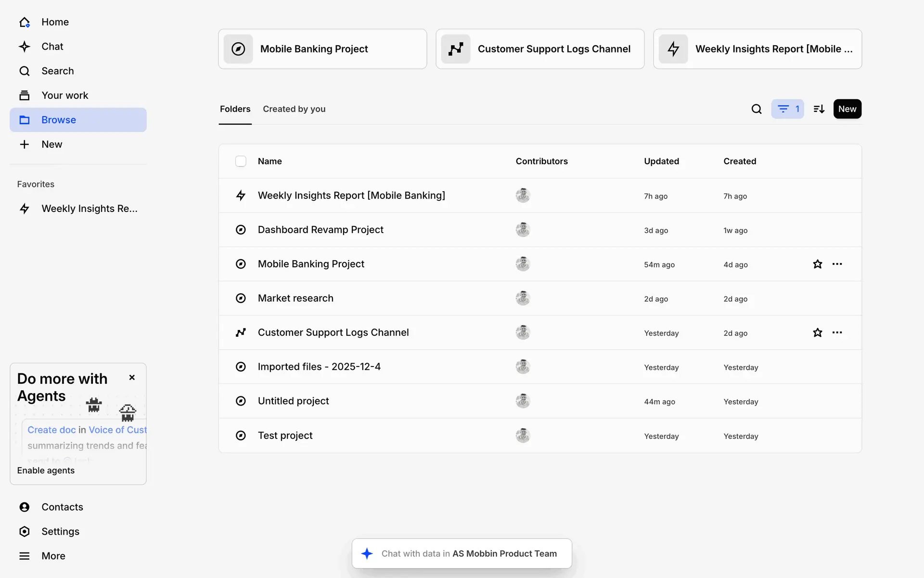The image size is (924, 578).
Task: Open Contacts in the sidebar
Action: click(x=62, y=507)
